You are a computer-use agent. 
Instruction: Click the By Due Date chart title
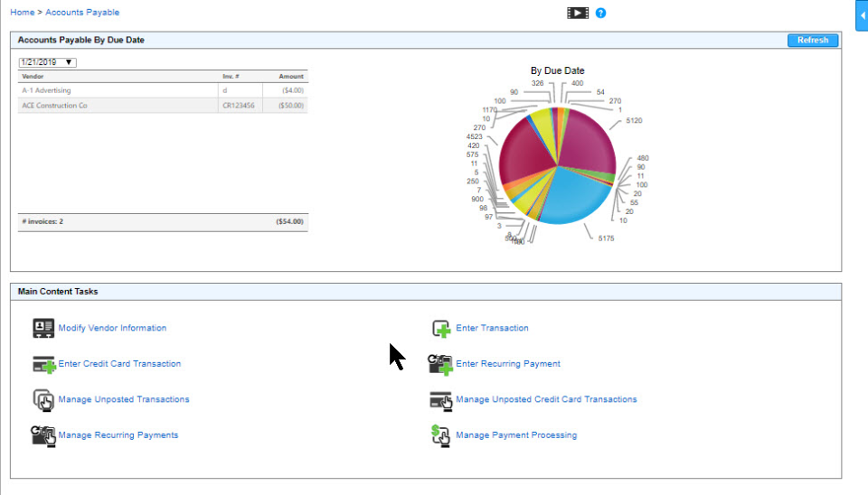[558, 70]
